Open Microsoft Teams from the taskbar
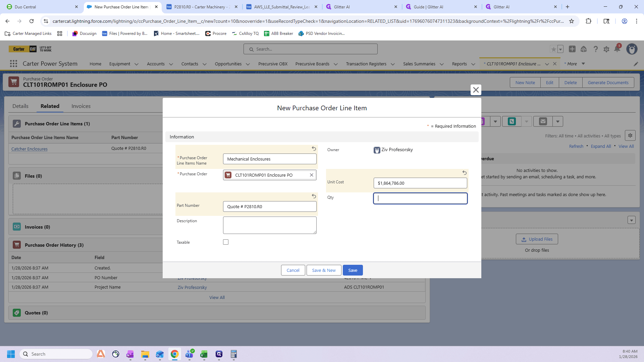Viewport: 644px width, 362px height. pos(189,354)
